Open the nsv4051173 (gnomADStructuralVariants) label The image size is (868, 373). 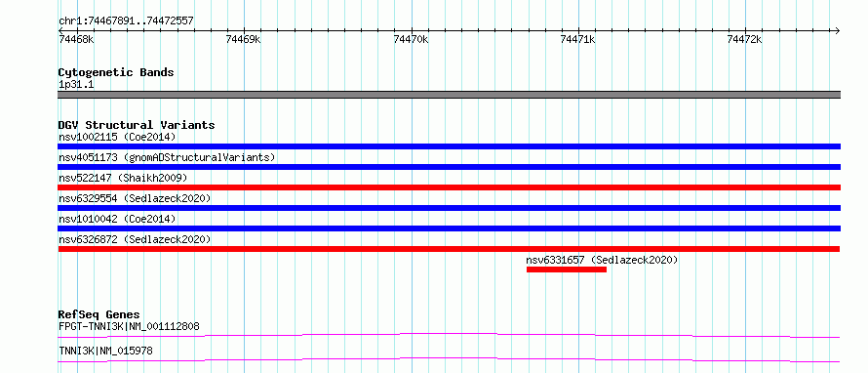pos(167,157)
